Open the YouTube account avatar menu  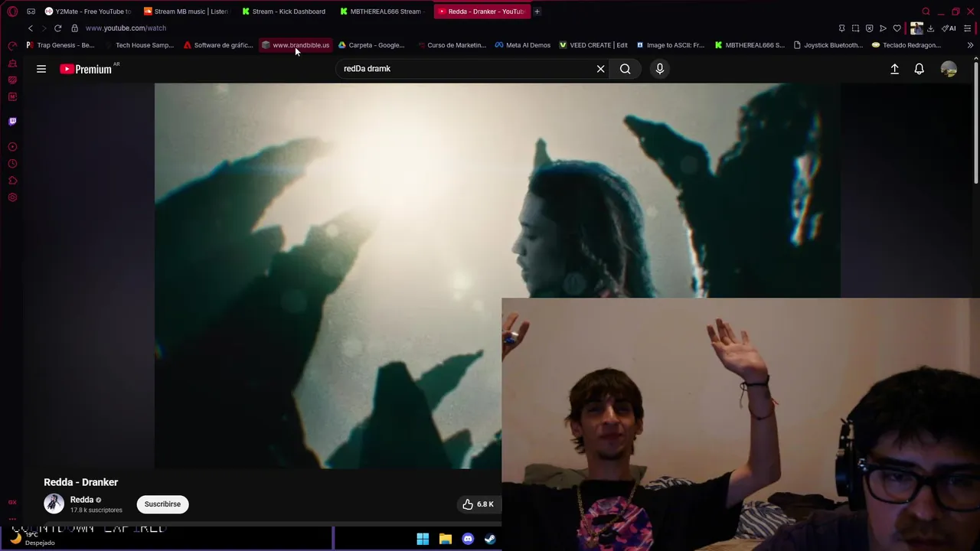949,69
